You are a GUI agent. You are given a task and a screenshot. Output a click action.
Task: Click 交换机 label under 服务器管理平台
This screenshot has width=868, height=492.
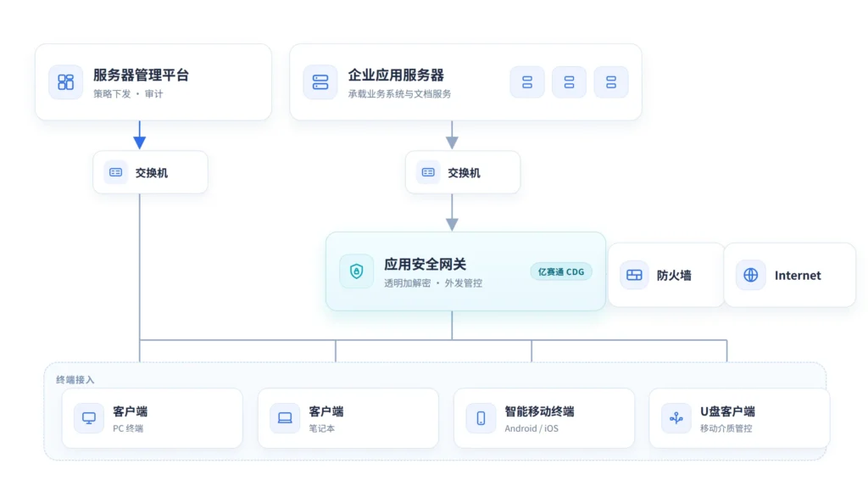(152, 173)
